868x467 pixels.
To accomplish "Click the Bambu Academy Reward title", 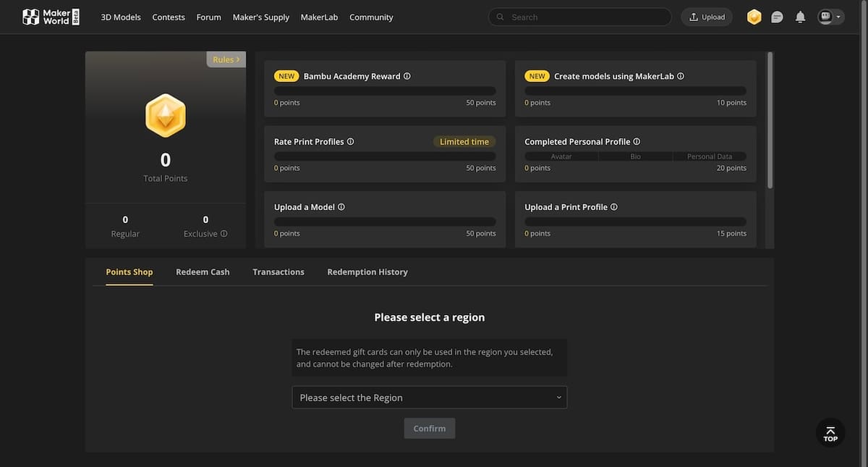I will (x=352, y=76).
